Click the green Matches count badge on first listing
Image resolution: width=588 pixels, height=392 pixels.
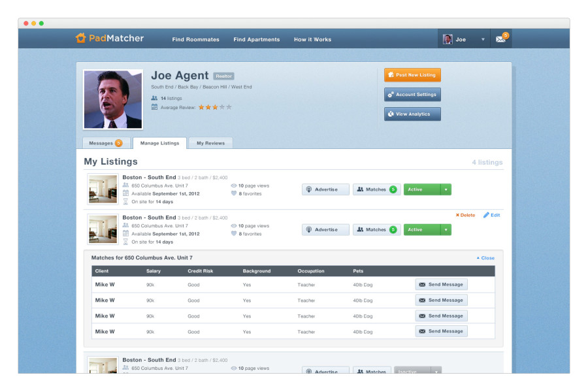[x=393, y=189]
